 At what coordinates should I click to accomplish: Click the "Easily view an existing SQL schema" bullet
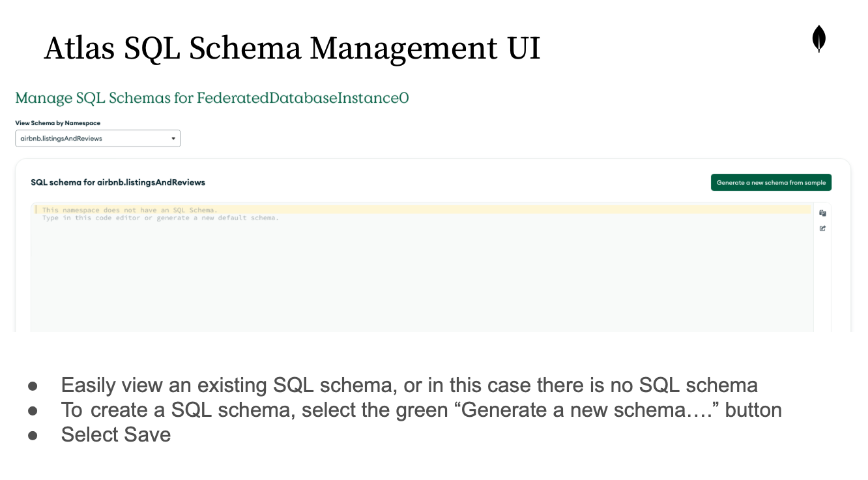click(409, 385)
